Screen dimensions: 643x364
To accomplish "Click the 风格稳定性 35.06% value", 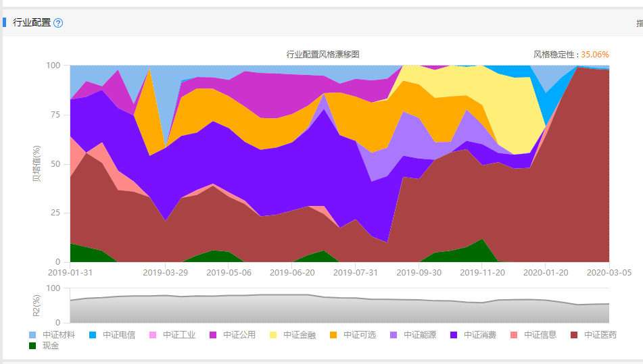I will [594, 55].
